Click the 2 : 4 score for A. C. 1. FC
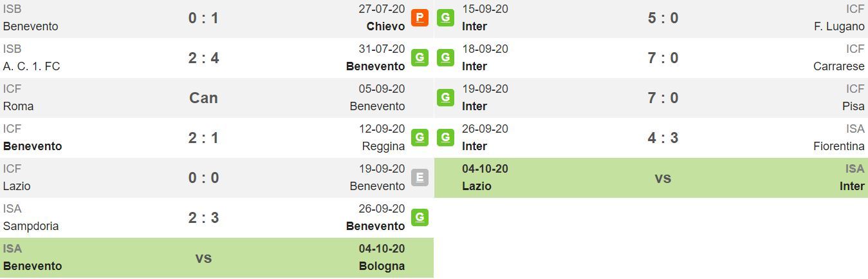Screen dimensions: 868x279 pyautogui.click(x=203, y=58)
